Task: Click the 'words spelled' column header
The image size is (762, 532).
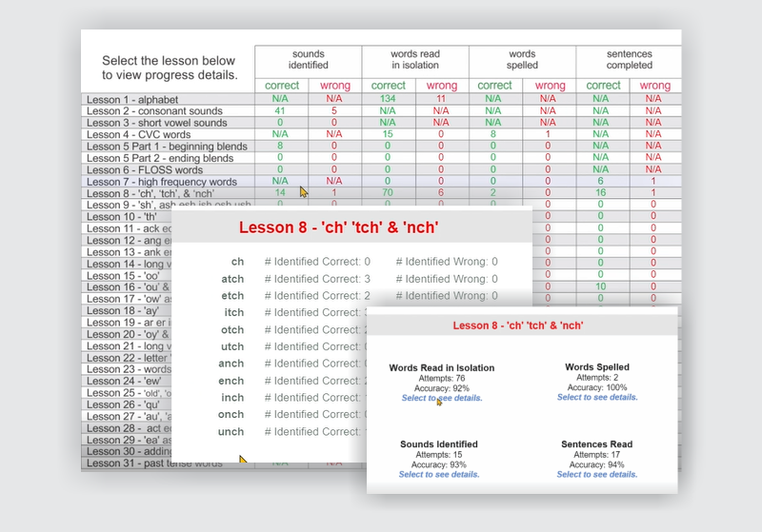Action: (522, 60)
